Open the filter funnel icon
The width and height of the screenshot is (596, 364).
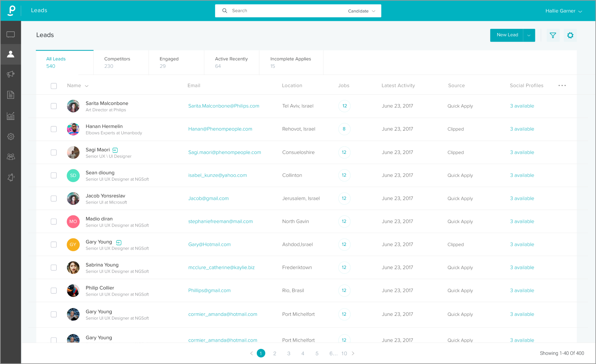[553, 35]
